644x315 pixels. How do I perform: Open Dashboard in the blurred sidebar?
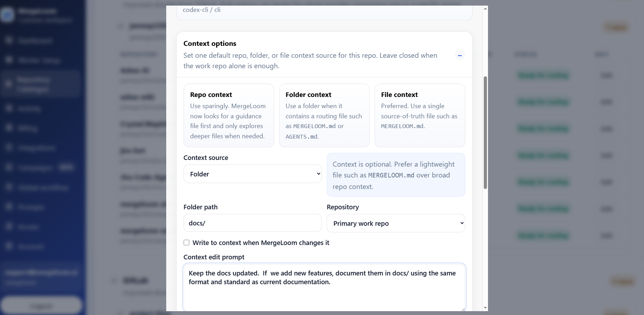pos(35,41)
